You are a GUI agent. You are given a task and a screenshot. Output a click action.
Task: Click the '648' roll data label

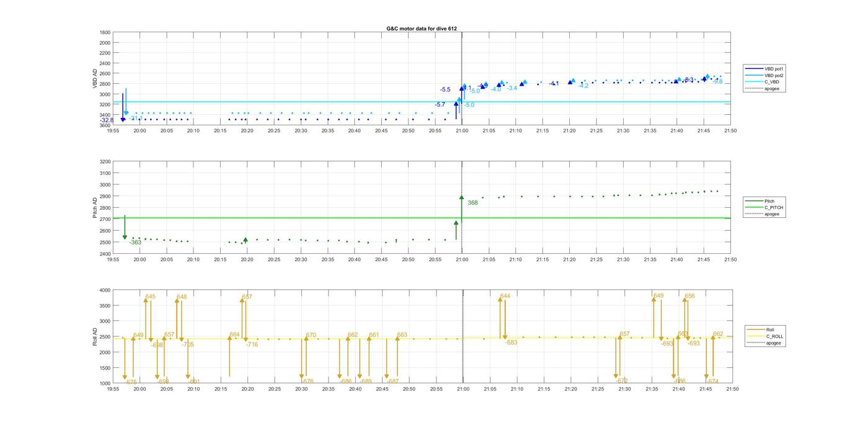[182, 297]
